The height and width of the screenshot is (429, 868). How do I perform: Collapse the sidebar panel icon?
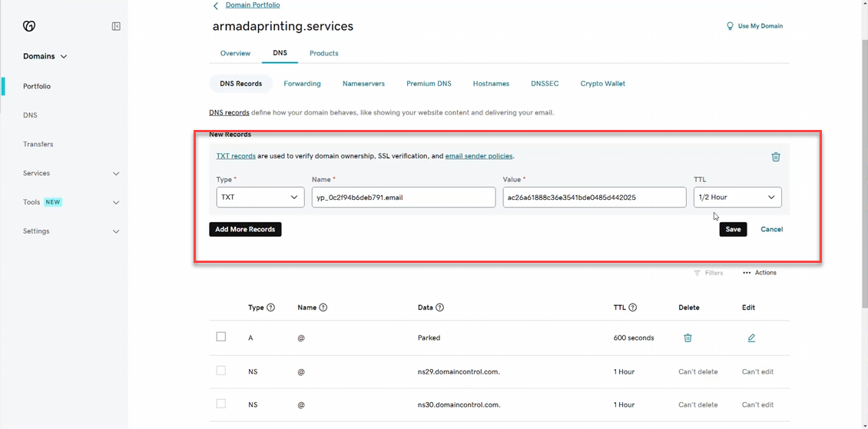(116, 26)
